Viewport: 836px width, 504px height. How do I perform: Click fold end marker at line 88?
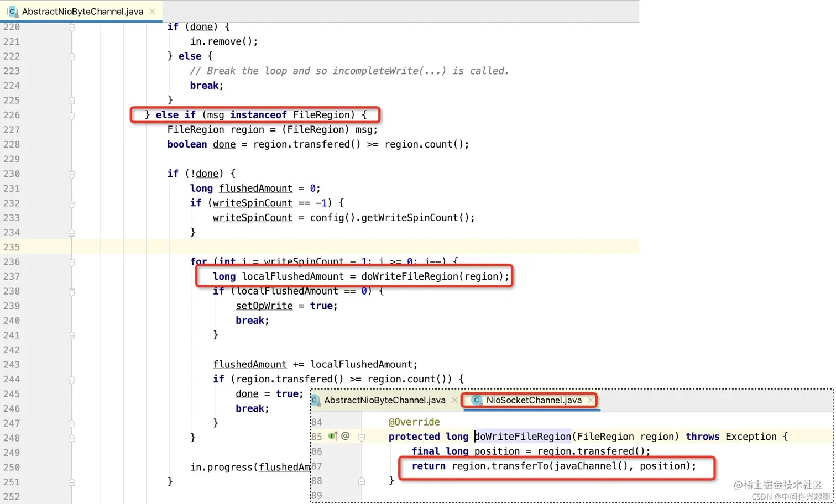pyautogui.click(x=362, y=481)
